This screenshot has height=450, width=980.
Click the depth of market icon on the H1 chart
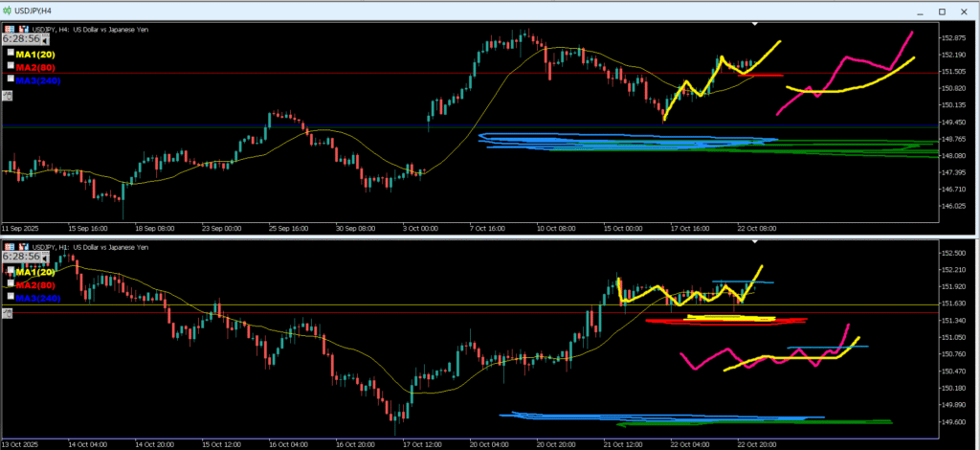click(23, 247)
